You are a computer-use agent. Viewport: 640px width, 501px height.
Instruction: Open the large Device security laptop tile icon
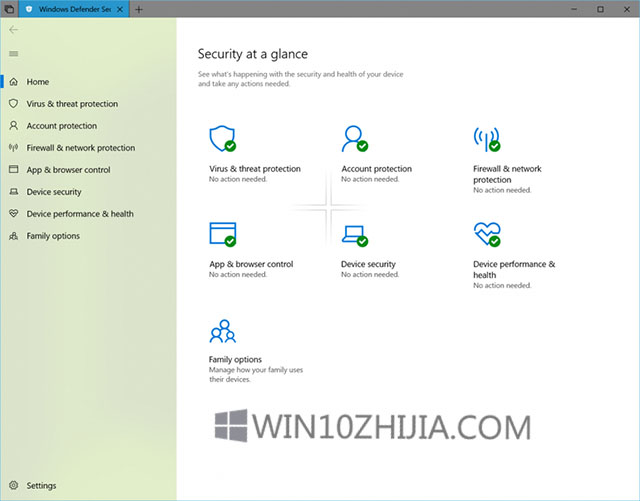[355, 236]
